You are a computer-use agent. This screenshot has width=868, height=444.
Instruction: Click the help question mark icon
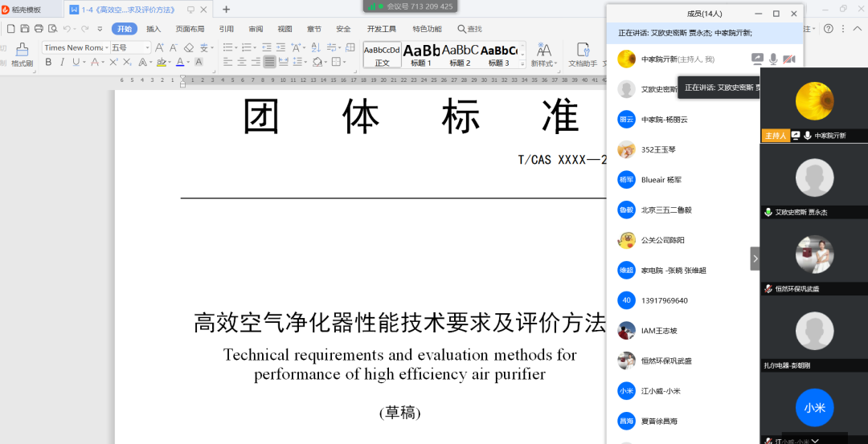pos(828,28)
